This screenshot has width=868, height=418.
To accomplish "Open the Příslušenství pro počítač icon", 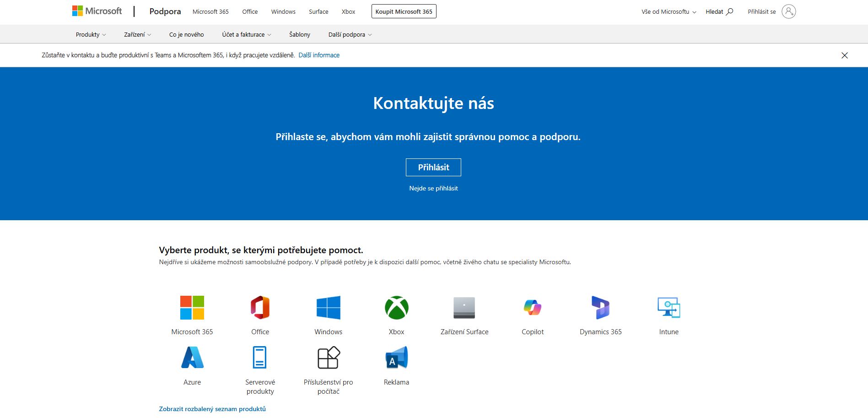I will [x=329, y=358].
